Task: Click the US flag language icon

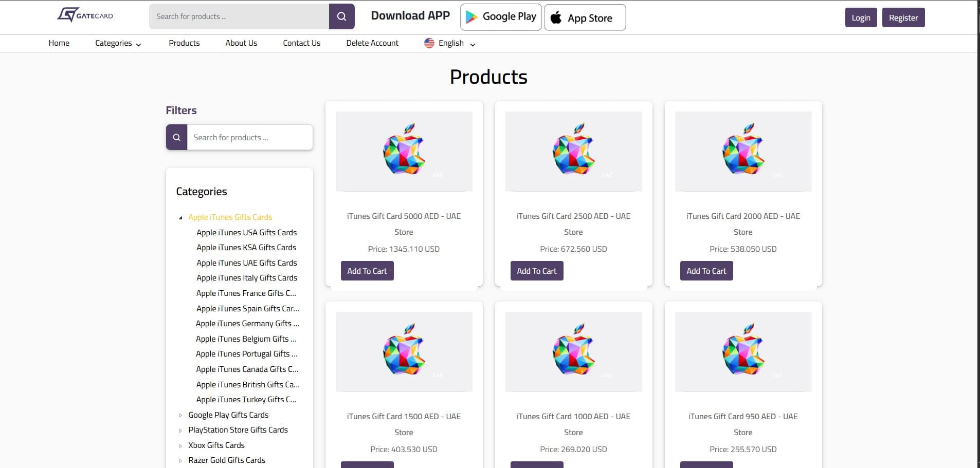Action: (x=429, y=43)
